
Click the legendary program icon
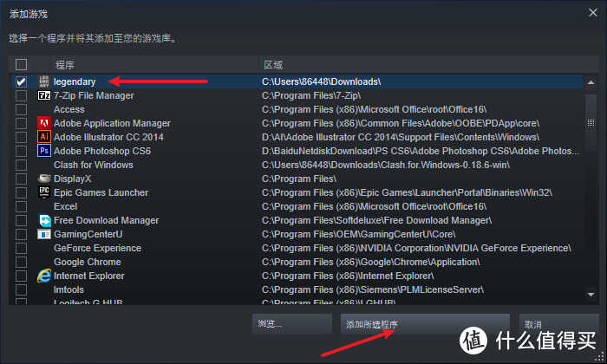(44, 81)
